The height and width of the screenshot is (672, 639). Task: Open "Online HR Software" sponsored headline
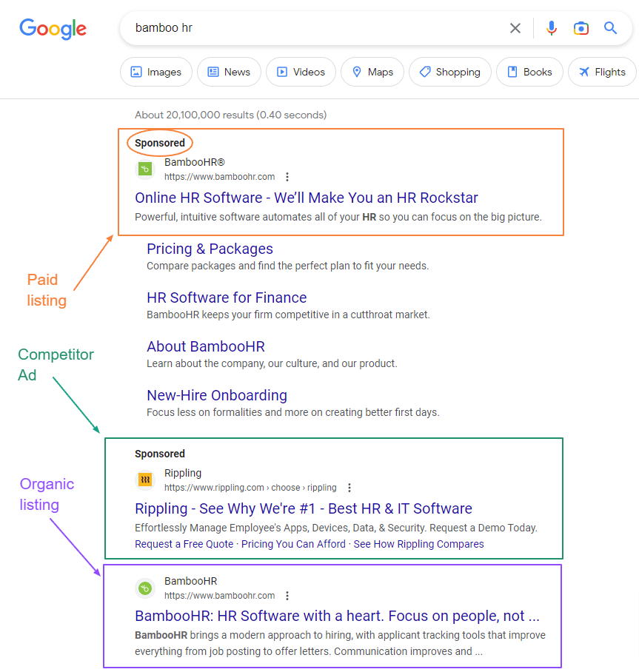(307, 198)
